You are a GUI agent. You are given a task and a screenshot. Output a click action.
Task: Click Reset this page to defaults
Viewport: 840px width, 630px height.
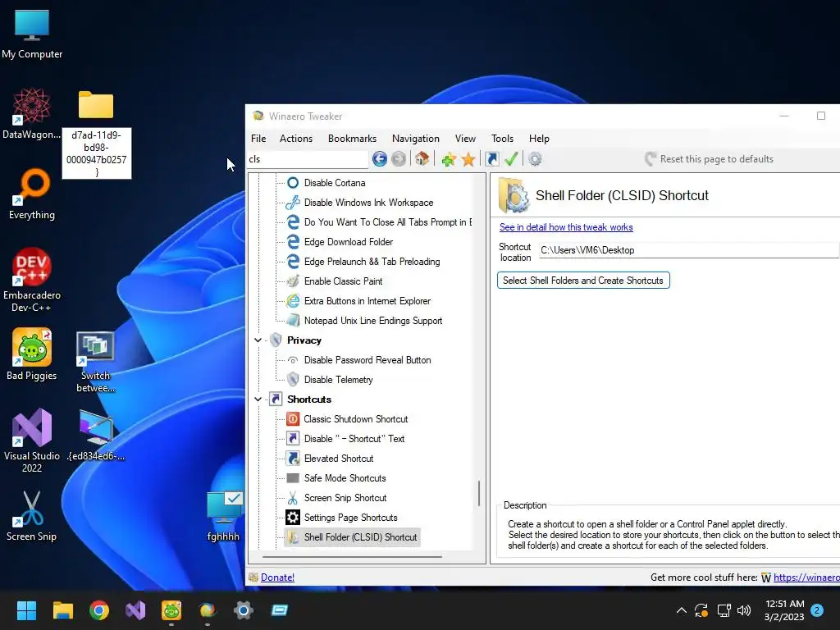[x=710, y=159]
